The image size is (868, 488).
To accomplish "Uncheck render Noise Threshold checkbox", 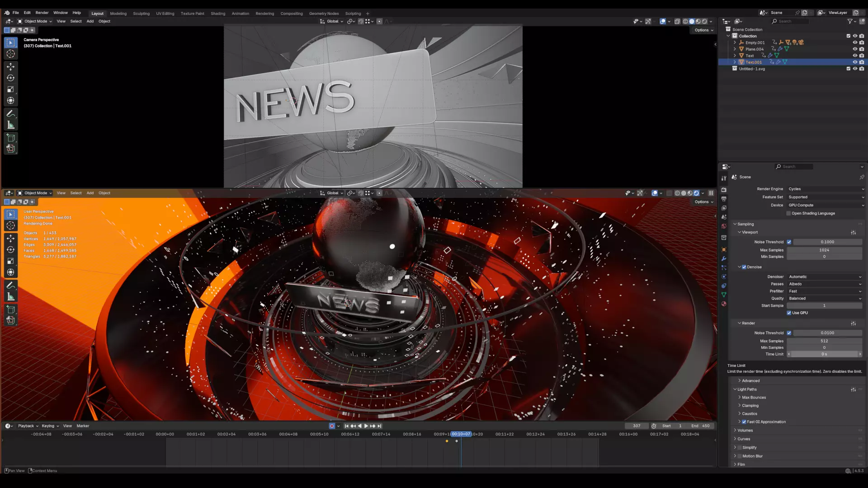I will pyautogui.click(x=789, y=333).
